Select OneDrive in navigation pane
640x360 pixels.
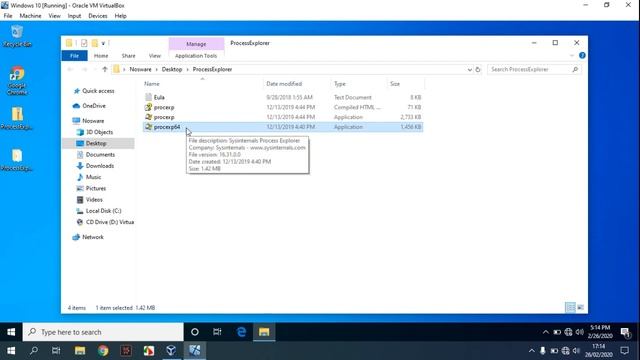tap(94, 106)
